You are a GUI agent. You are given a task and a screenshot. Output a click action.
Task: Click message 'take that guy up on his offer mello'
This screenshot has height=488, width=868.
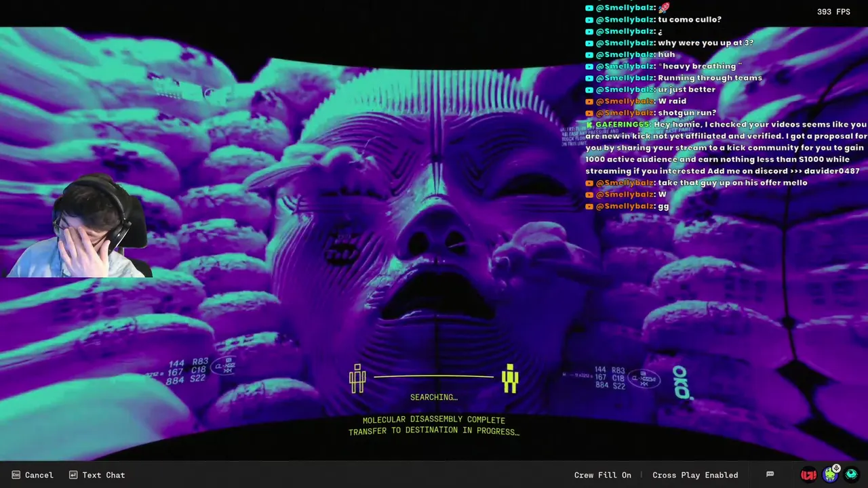[x=732, y=182]
